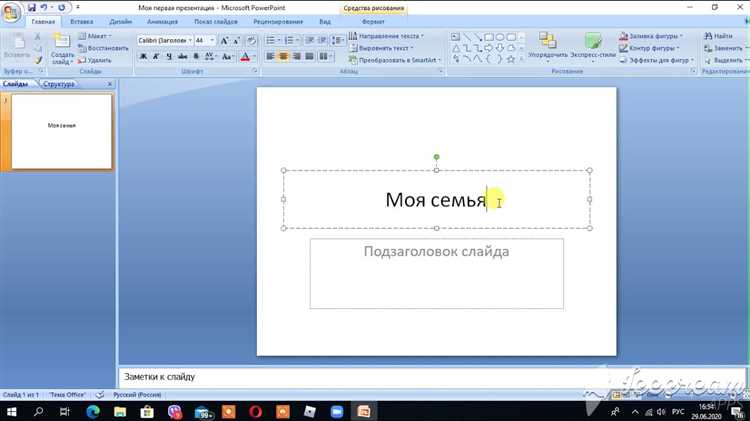The height and width of the screenshot is (421, 750).
Task: Open the Упорядочить arrange menu
Action: pos(548,48)
